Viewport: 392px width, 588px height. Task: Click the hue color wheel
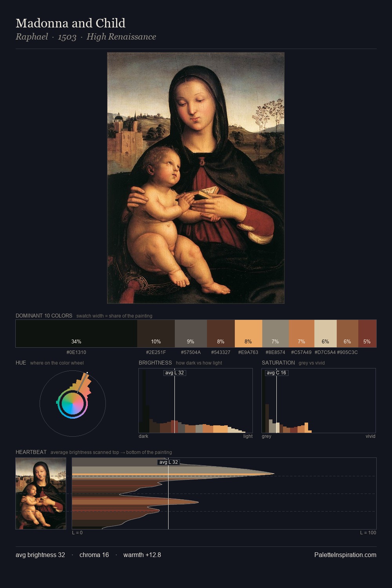click(73, 403)
